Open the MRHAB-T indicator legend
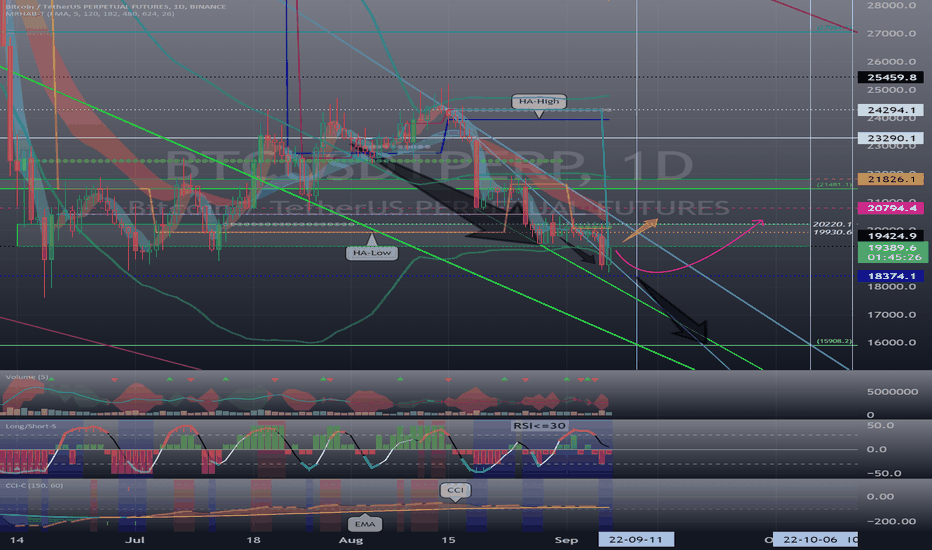 (x=90, y=14)
